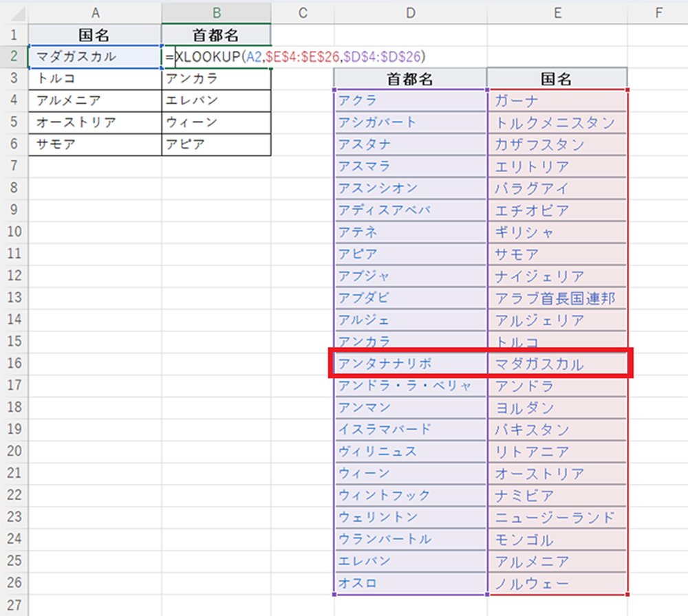The height and width of the screenshot is (616, 688).
Task: Click cell B1 header 首都名
Action: pos(216,34)
